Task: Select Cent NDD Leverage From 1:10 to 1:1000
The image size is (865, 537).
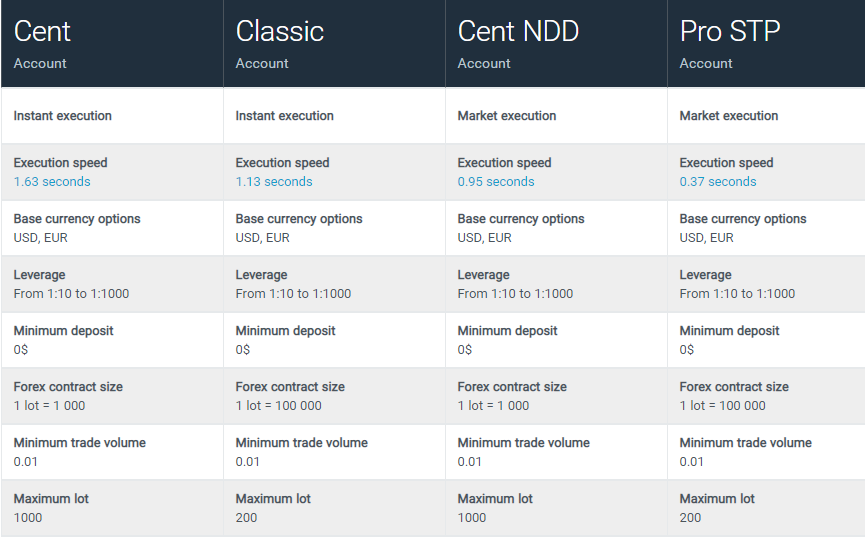Action: (515, 294)
